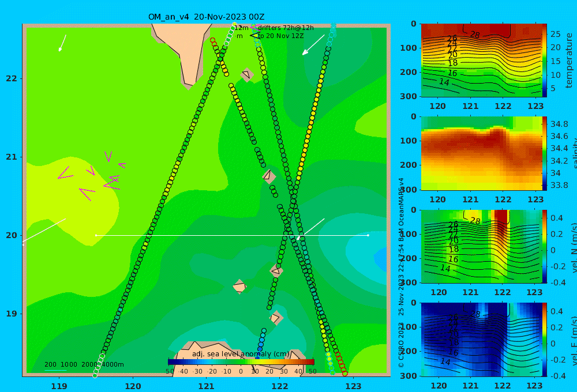Click the vel. N color bar
This screenshot has width=577, height=392.
tap(545, 246)
